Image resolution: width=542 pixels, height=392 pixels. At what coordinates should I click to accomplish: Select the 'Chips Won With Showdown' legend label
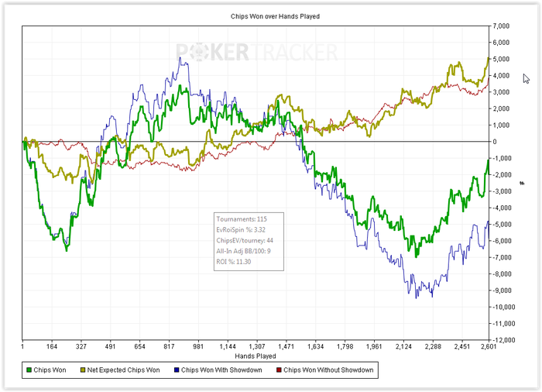point(221,370)
